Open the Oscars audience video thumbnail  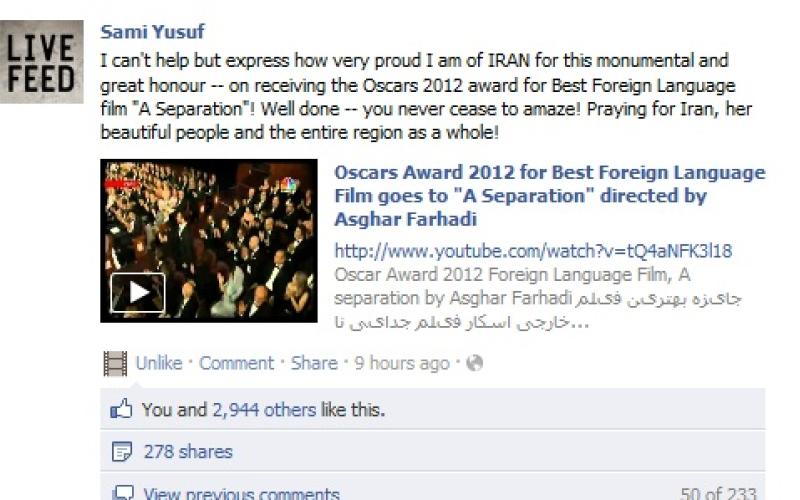click(x=209, y=241)
